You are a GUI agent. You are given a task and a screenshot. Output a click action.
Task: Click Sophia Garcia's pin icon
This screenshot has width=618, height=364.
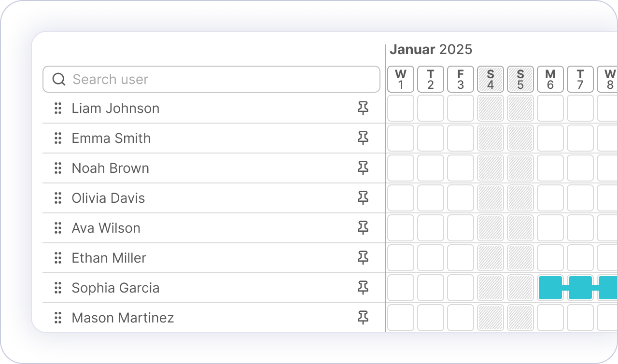click(x=363, y=288)
